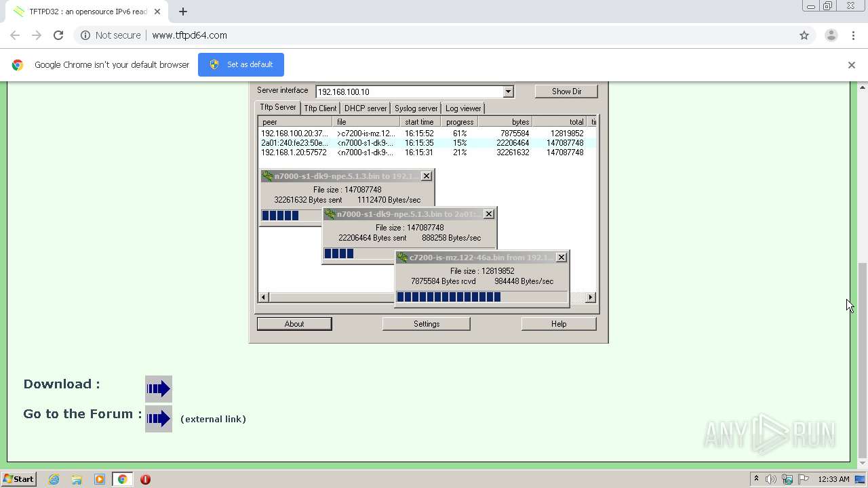Close the n7000 to 192.1 transfer popup
868x488 pixels.
point(427,176)
